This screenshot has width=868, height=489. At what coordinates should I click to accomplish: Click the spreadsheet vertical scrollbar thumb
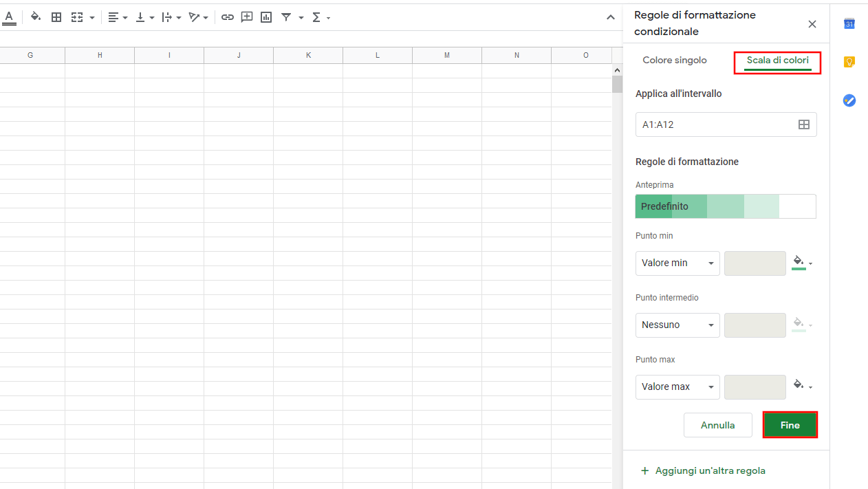pyautogui.click(x=617, y=85)
